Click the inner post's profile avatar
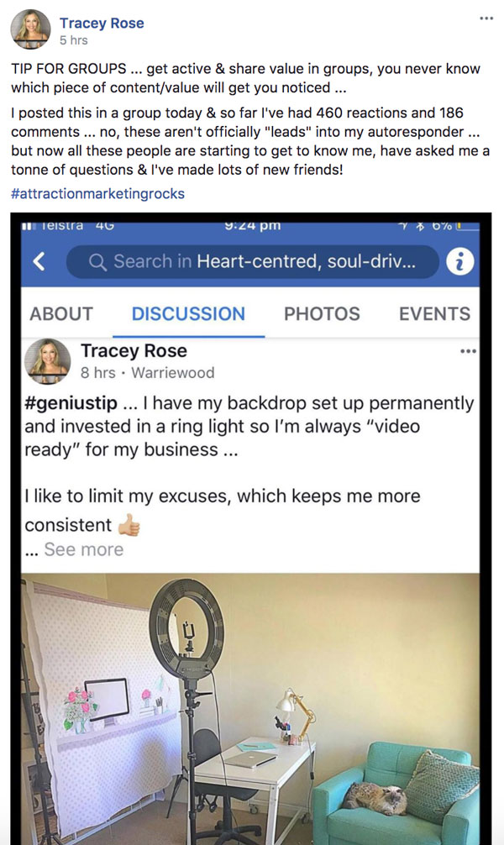Screen dimensions: 504x845 click(x=48, y=361)
